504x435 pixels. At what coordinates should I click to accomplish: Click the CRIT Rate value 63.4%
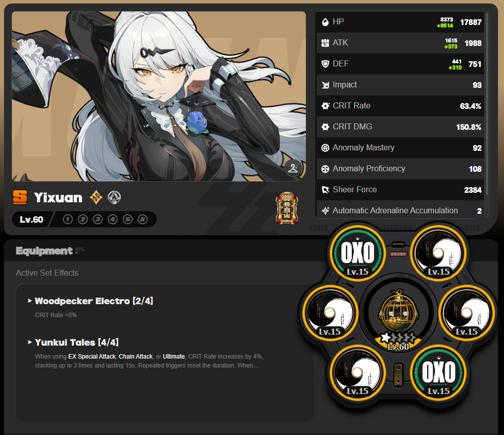[x=471, y=106]
